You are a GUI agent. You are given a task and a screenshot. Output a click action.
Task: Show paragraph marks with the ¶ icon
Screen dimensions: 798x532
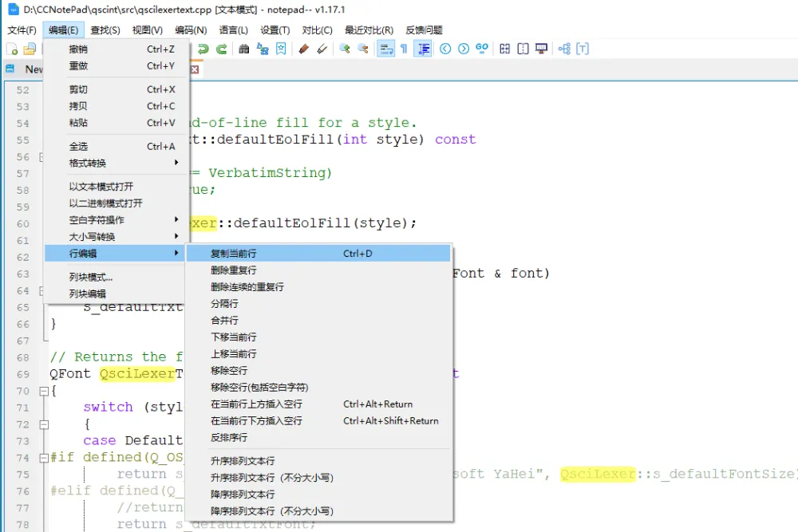click(x=405, y=49)
